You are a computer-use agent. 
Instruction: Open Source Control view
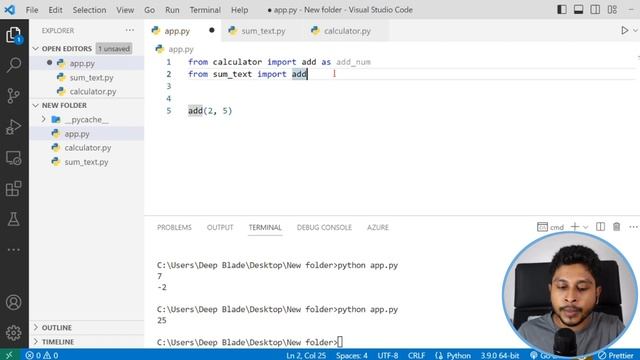pyautogui.click(x=13, y=96)
